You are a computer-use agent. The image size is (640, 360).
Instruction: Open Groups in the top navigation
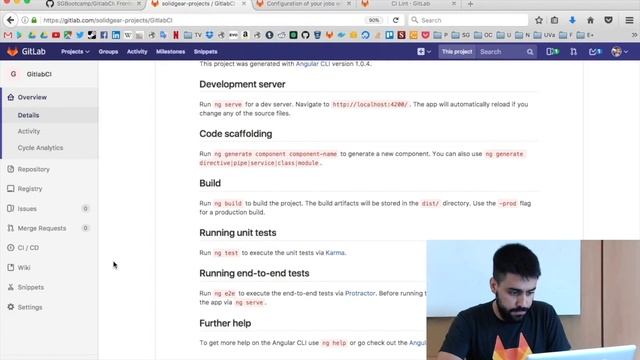[x=108, y=52]
